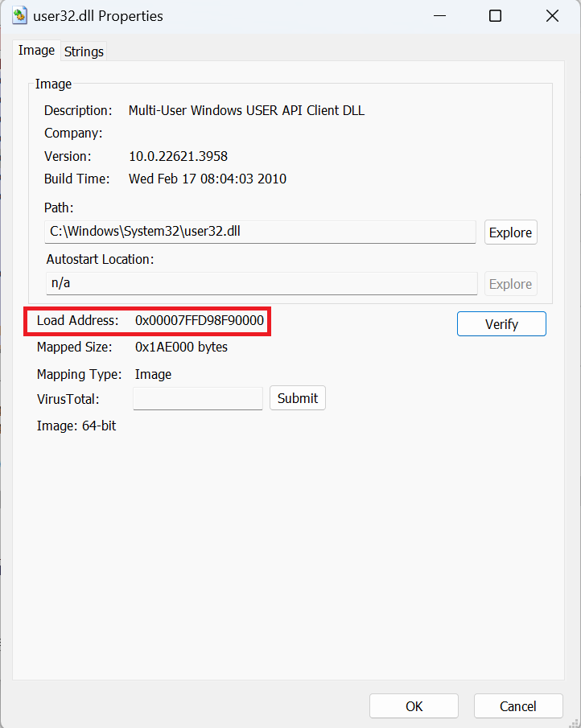The width and height of the screenshot is (581, 728).
Task: Click the Path field with C:\Windows\System32\user32.dll
Action: coord(260,232)
